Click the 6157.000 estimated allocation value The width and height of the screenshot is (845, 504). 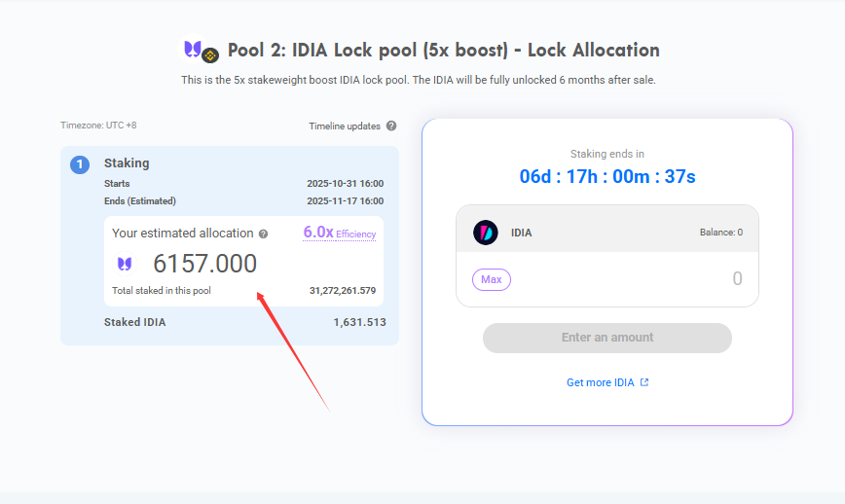coord(205,264)
